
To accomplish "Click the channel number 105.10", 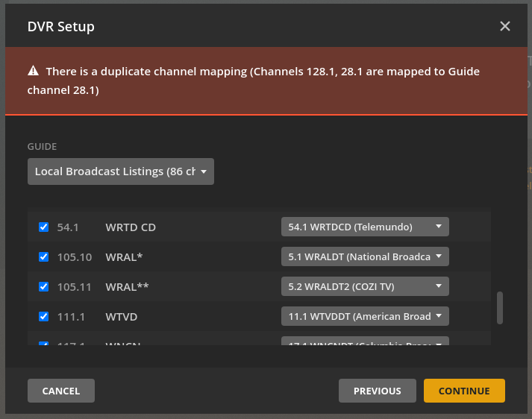I will (75, 257).
